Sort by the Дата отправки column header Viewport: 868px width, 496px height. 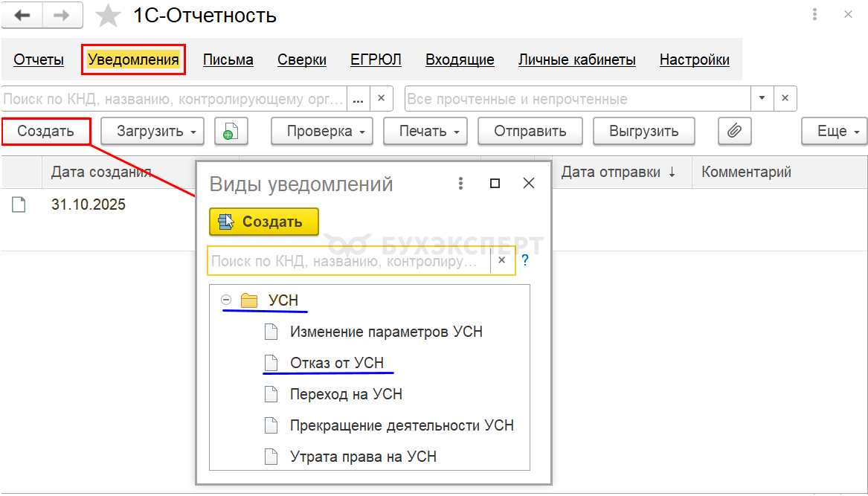(x=622, y=173)
